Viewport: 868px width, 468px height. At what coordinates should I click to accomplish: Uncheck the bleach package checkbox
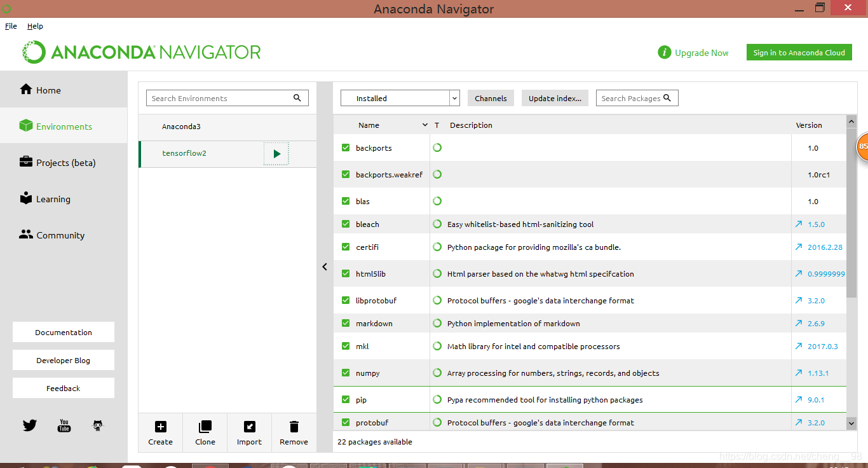pos(346,224)
